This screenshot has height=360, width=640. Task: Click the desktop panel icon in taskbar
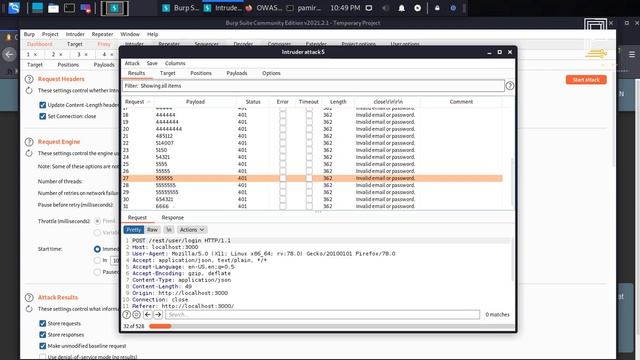[37, 8]
